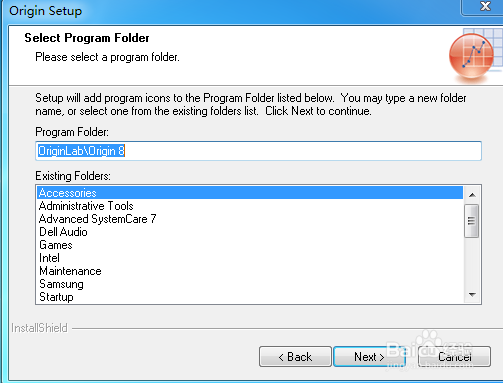Pick the Games folder entry
This screenshot has height=383, width=503.
(x=250, y=245)
